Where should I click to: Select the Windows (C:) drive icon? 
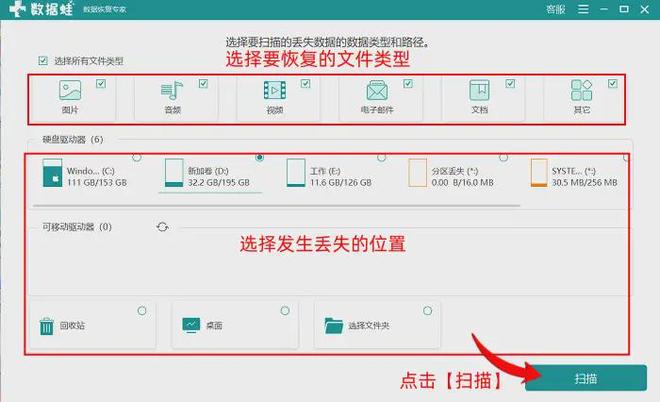click(53, 173)
